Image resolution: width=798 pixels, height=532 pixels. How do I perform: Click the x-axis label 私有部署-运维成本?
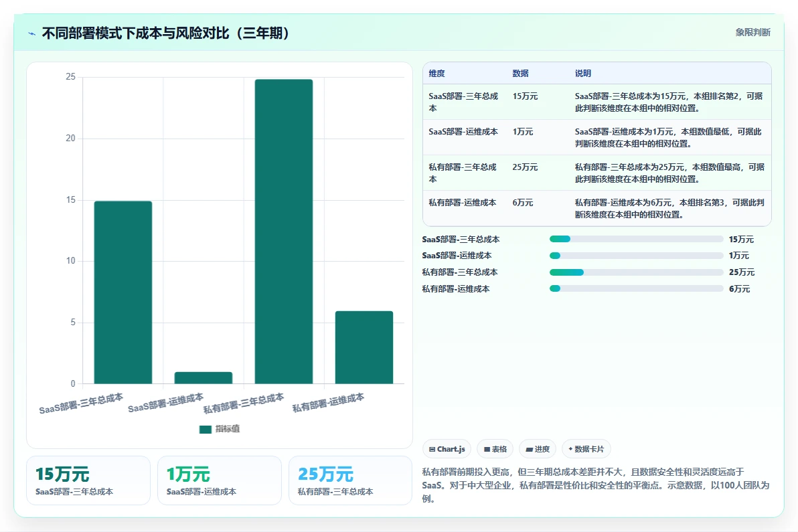(328, 403)
